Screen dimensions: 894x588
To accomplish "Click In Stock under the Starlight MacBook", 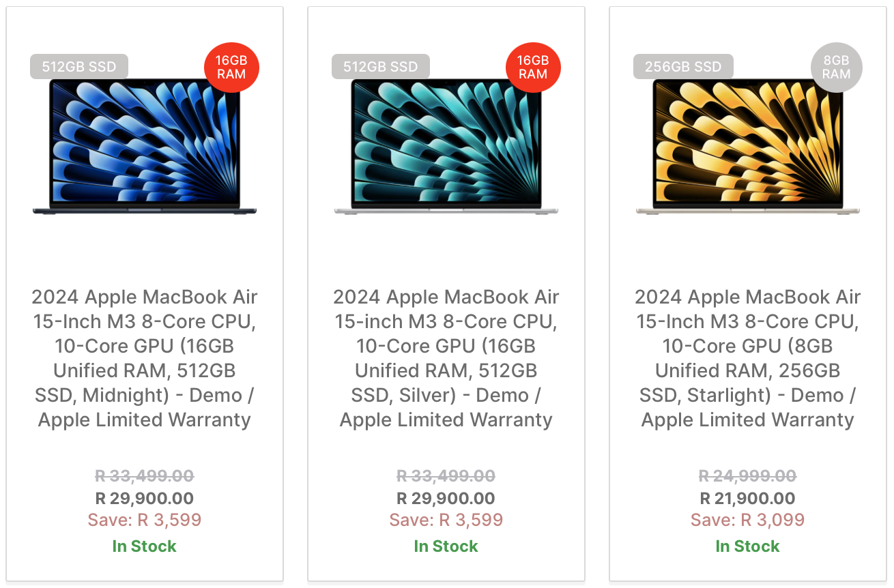I will point(748,546).
